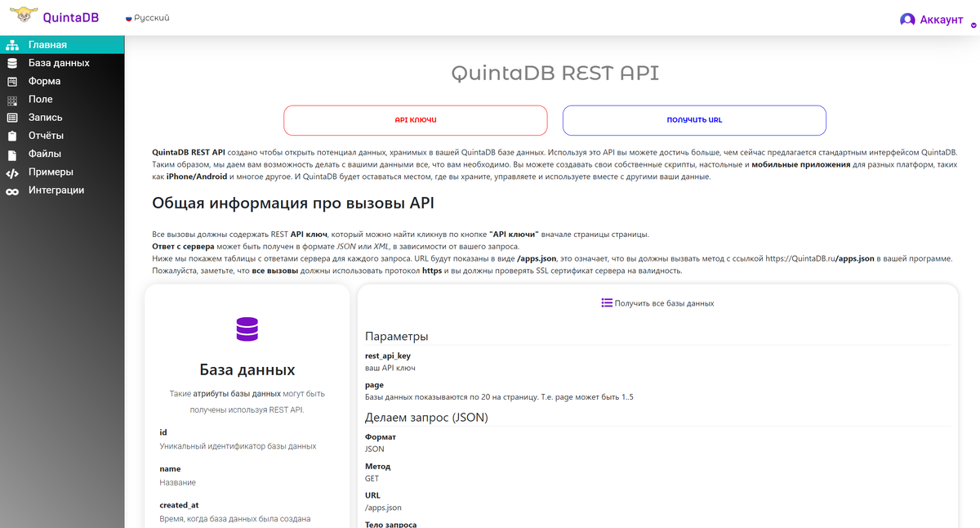Click the account avatar icon

907,20
